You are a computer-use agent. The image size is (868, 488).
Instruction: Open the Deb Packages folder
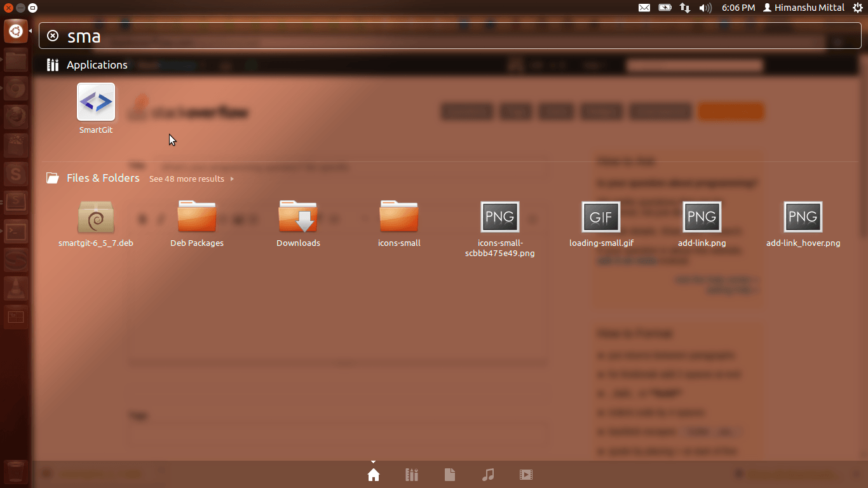197,218
